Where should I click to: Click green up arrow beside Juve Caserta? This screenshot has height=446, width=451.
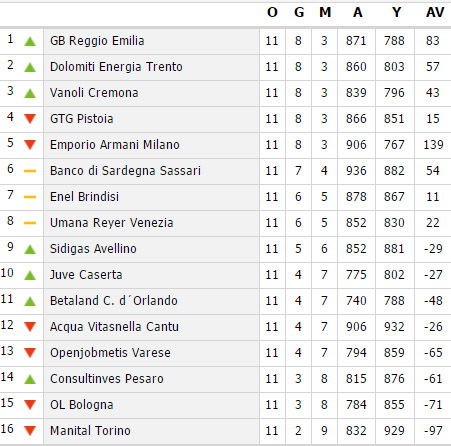(x=30, y=275)
